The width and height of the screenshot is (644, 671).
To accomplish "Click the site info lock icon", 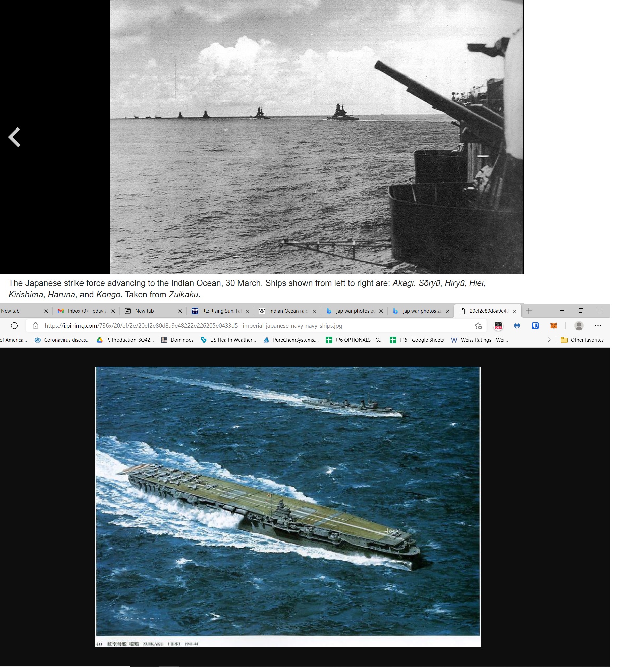I will click(x=35, y=325).
